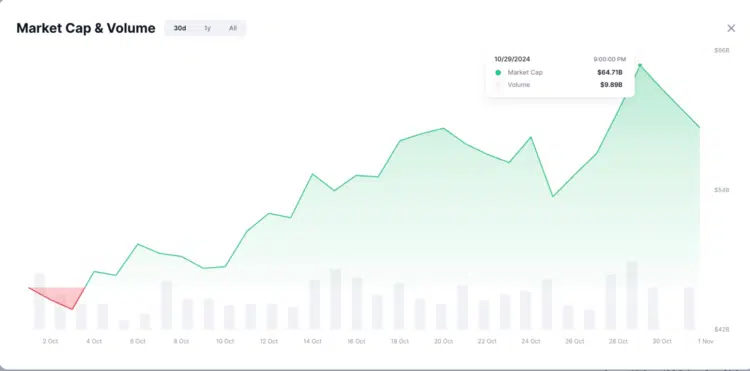Image resolution: width=750 pixels, height=371 pixels.
Task: Click the tallest volume bar near 29 Oct
Action: pos(632,295)
